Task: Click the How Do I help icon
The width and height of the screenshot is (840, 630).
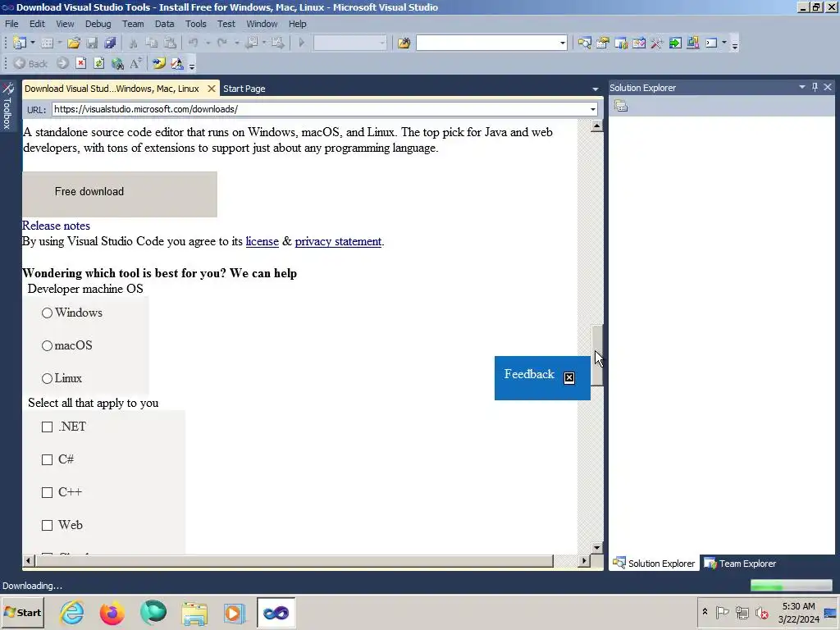Action: click(158, 63)
